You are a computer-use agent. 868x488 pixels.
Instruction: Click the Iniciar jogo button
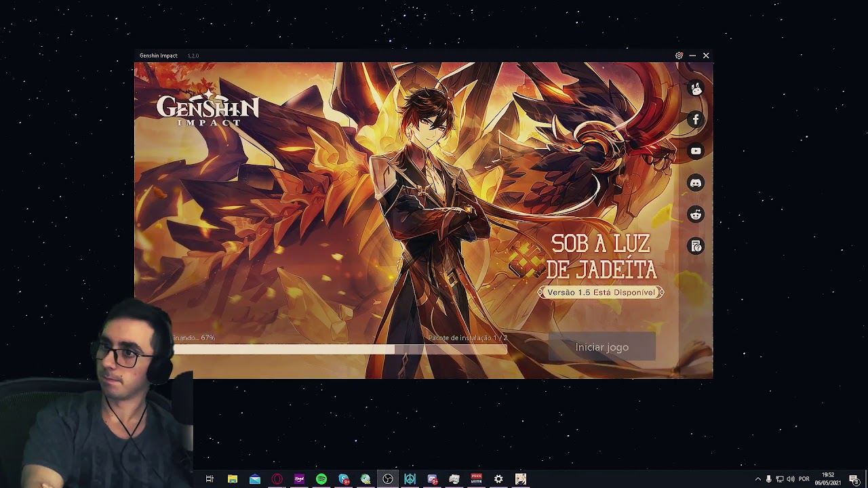(x=601, y=347)
